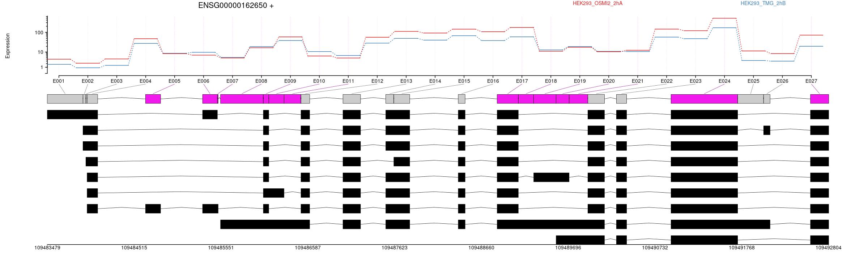Click genomic coordinate 109484515
Screen dimensions: 868x253
click(x=134, y=248)
